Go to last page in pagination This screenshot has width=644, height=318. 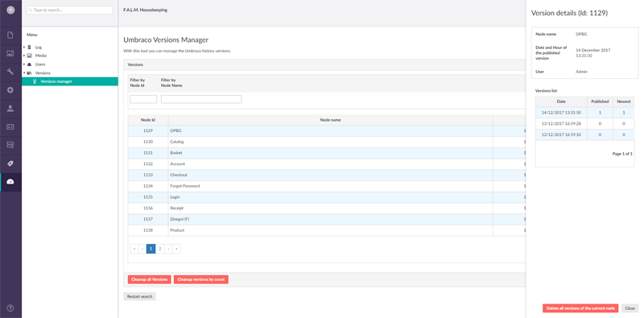pyautogui.click(x=176, y=249)
